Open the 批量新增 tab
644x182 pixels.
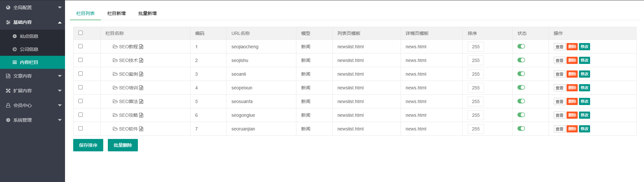(147, 13)
